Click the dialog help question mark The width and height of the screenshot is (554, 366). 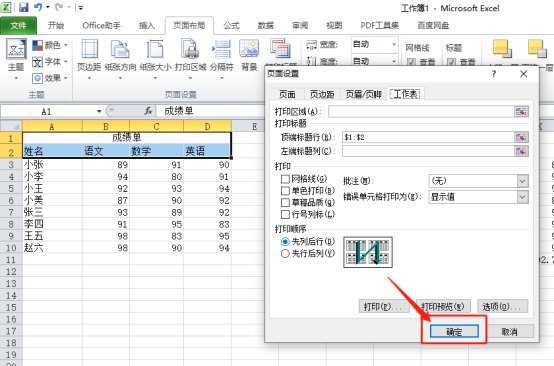494,74
